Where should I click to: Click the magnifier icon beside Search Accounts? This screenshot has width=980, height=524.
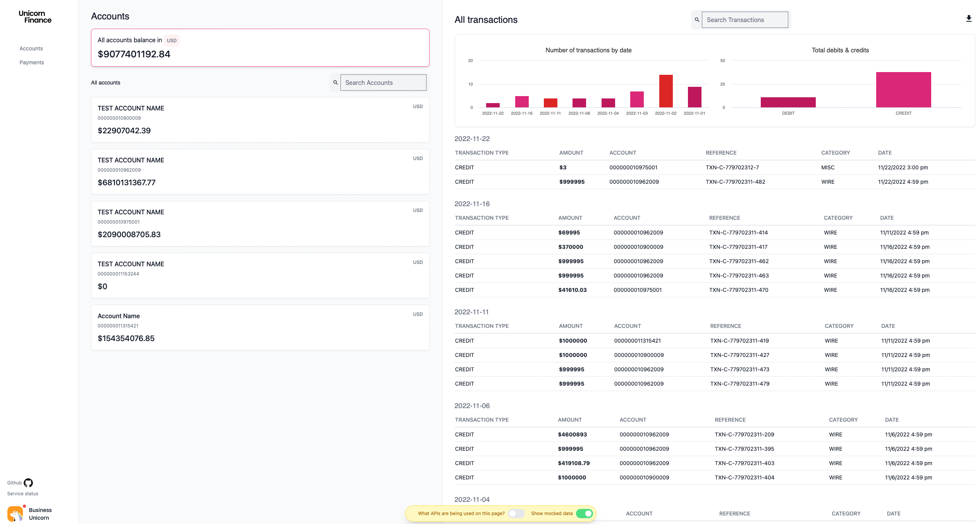click(335, 83)
